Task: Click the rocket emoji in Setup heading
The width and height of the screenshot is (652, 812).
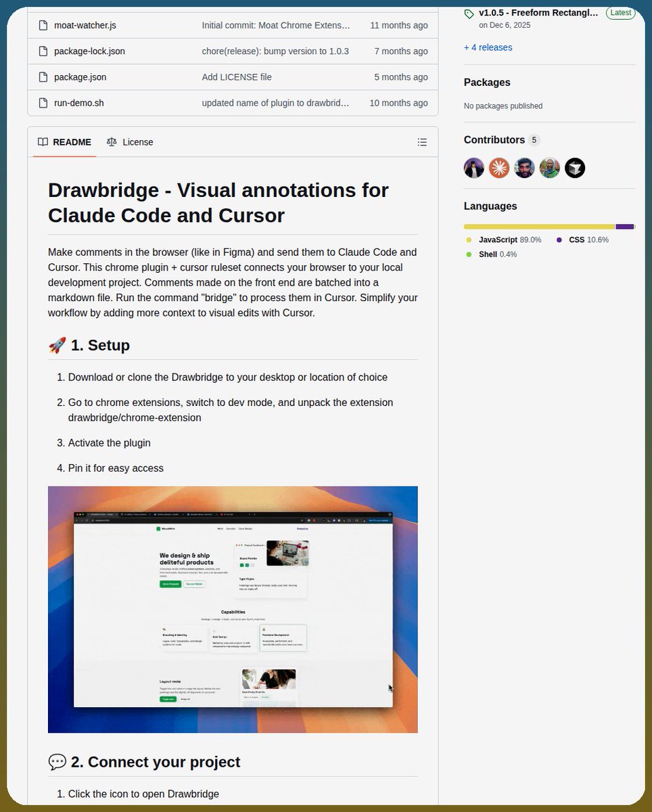Action: click(x=57, y=345)
